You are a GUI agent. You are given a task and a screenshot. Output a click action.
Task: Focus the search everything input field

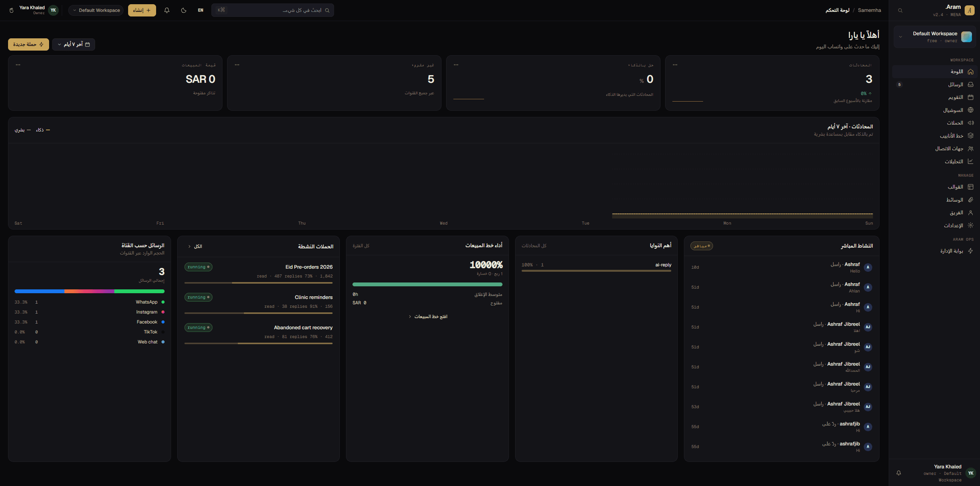point(273,10)
